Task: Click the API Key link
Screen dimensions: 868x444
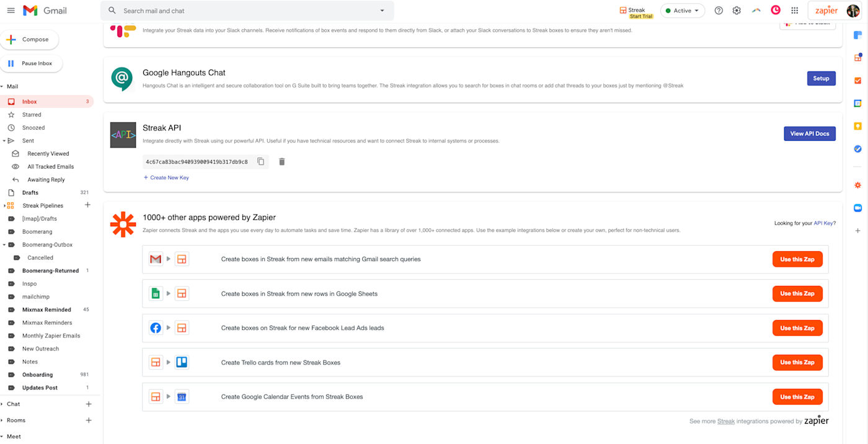Action: point(823,223)
